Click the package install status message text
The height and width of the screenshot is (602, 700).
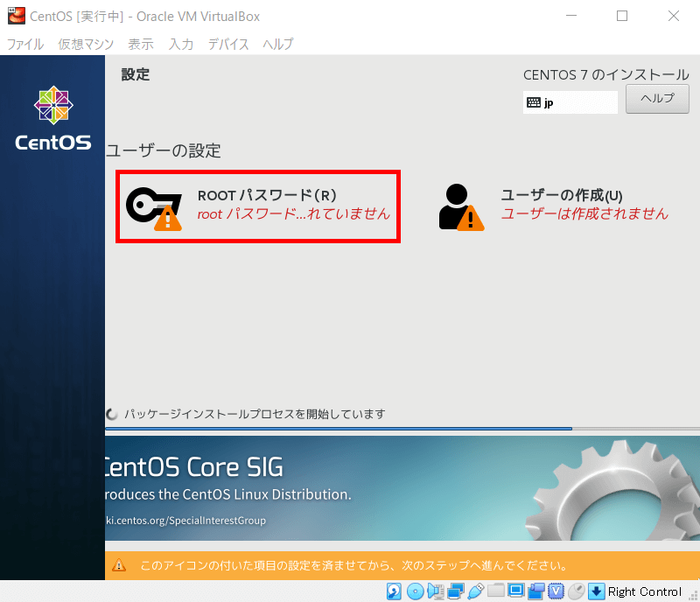coord(255,414)
